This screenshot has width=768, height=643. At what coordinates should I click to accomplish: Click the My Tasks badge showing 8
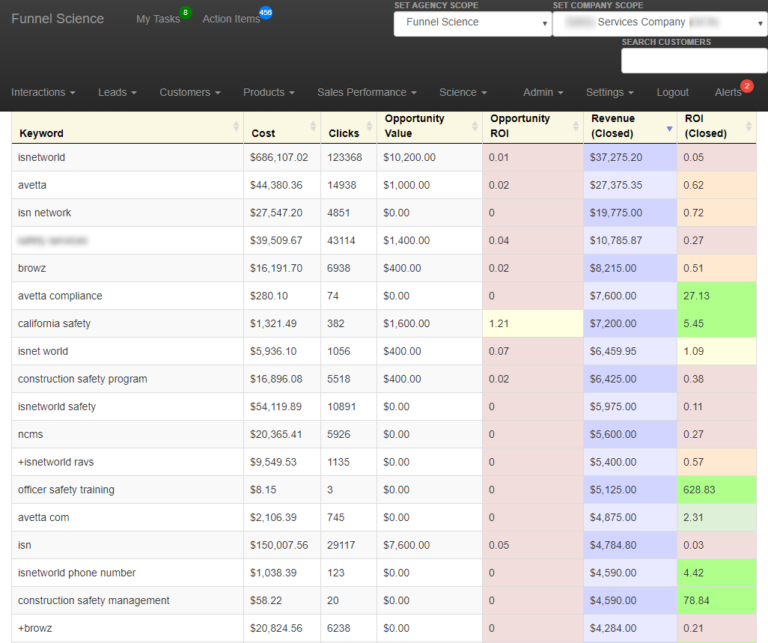[x=186, y=12]
